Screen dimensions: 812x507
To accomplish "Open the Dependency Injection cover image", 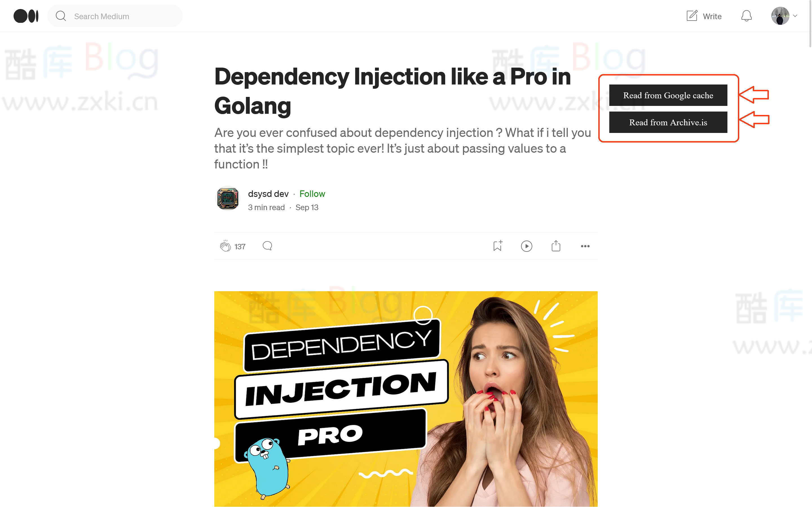I will (406, 399).
